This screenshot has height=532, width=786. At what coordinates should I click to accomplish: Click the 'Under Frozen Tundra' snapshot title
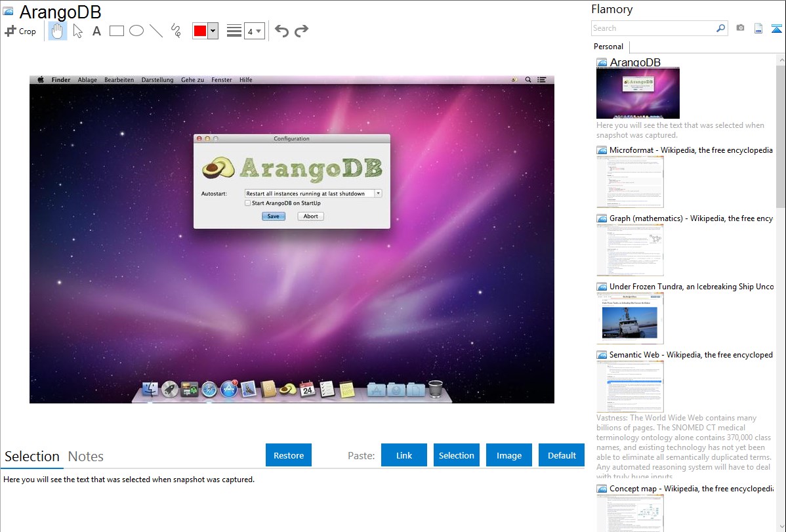(x=692, y=287)
